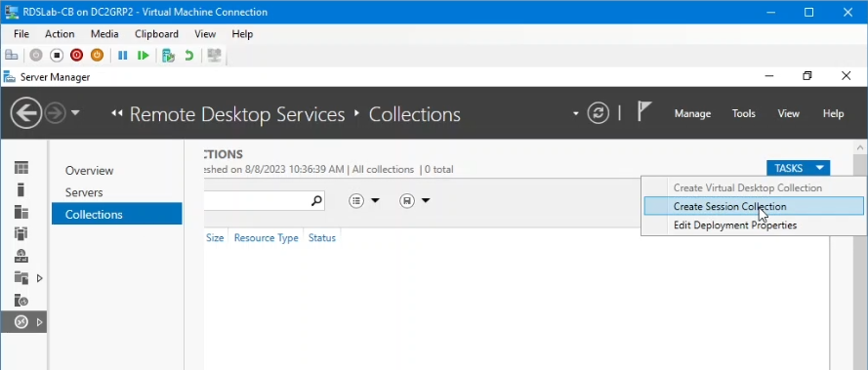Open the Clipboard menu

[x=156, y=34]
